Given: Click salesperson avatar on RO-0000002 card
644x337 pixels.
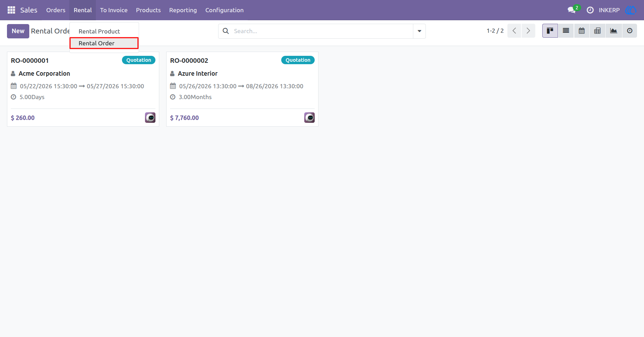Looking at the screenshot, I should 309,118.
